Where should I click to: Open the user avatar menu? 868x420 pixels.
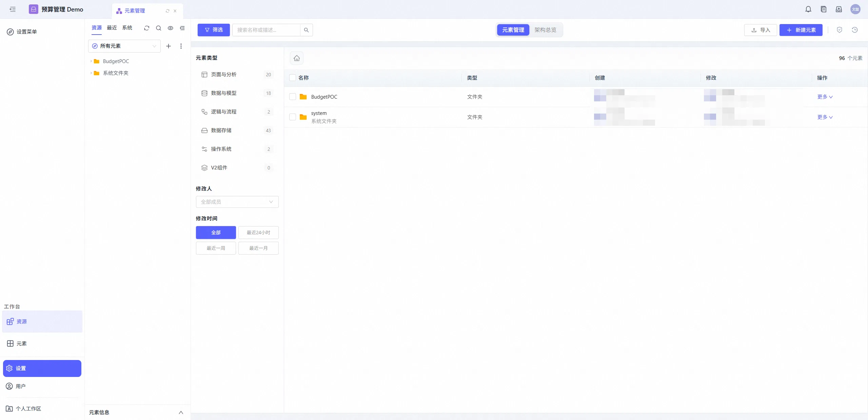855,9
